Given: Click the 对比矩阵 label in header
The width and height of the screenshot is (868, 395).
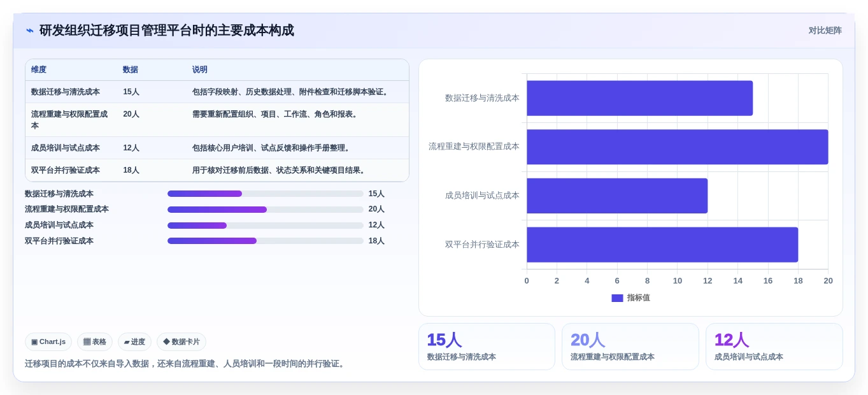Looking at the screenshot, I should [x=825, y=31].
